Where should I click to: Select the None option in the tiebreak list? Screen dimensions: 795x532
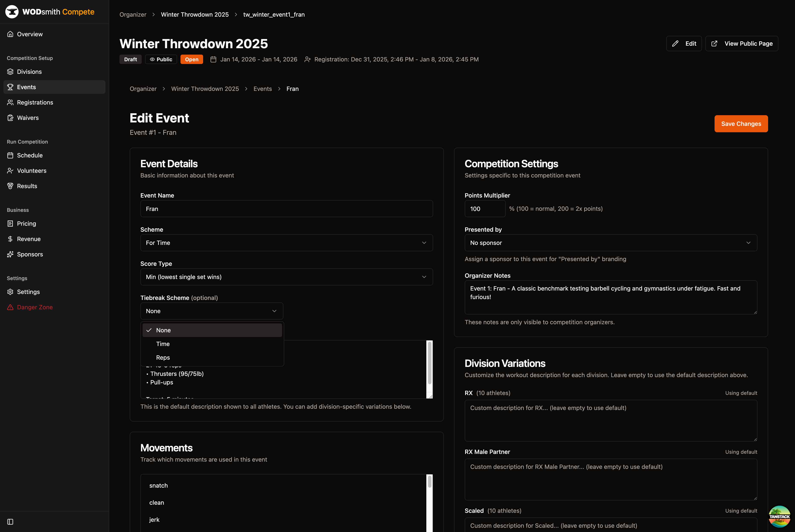(212, 330)
